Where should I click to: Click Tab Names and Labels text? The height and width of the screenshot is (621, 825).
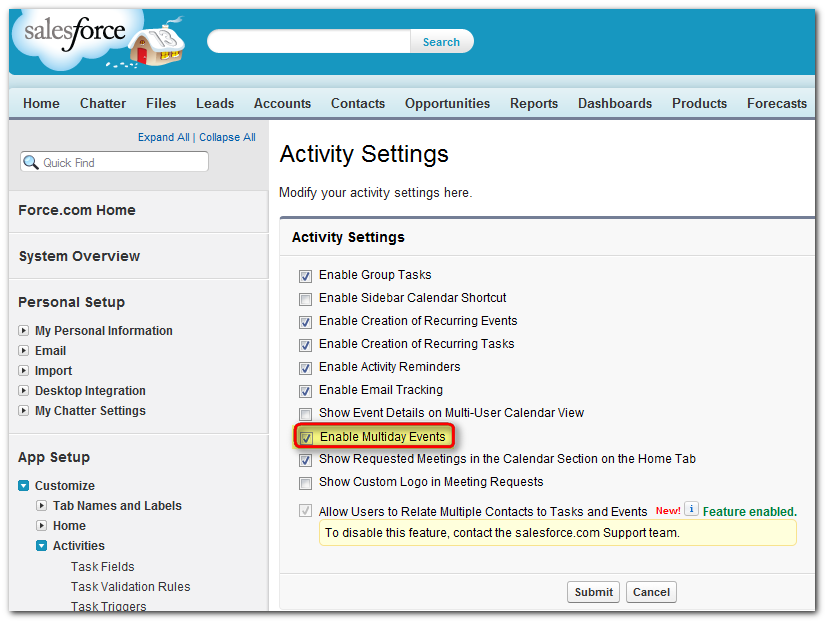click(x=117, y=505)
